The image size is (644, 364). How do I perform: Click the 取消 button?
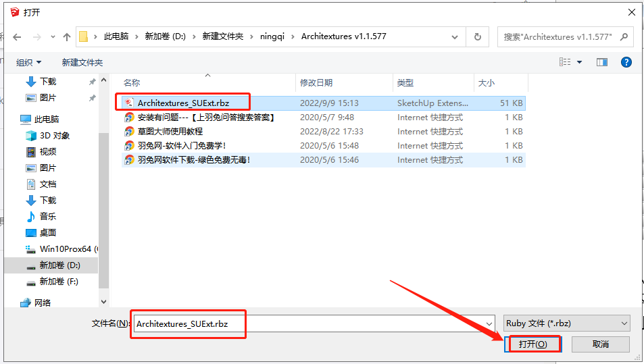pos(601,344)
